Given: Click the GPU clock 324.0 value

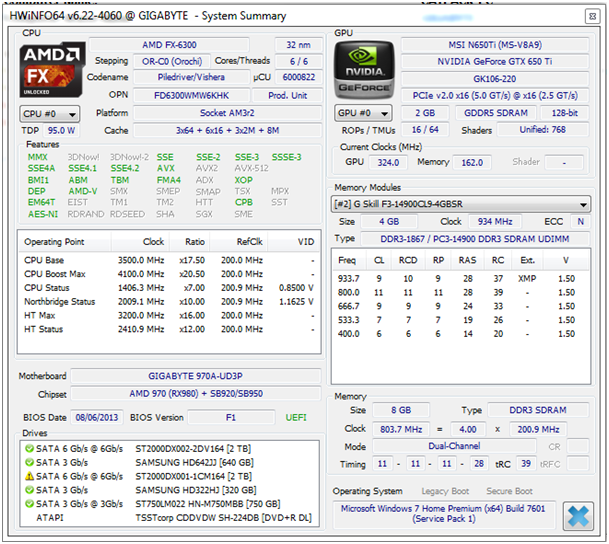Looking at the screenshot, I should 388,162.
